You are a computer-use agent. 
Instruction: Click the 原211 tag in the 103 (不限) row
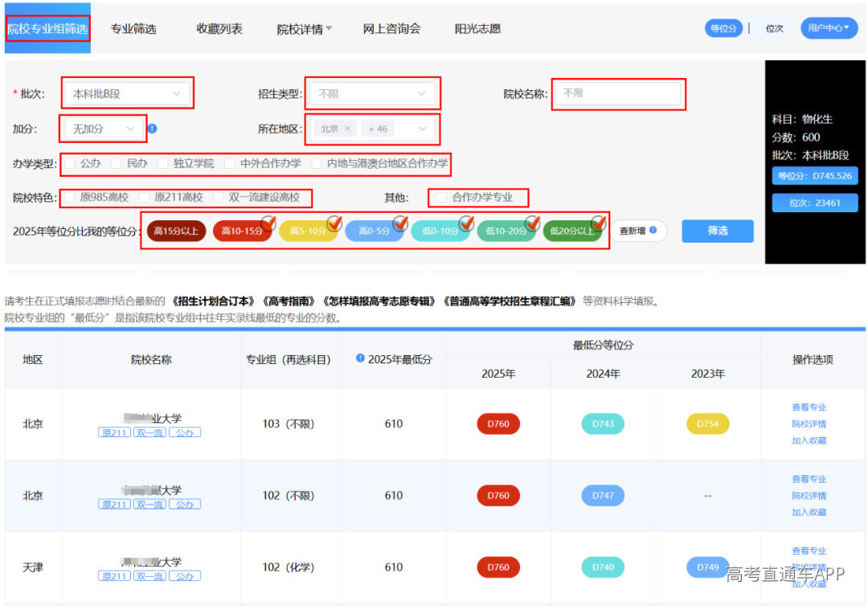(x=115, y=432)
